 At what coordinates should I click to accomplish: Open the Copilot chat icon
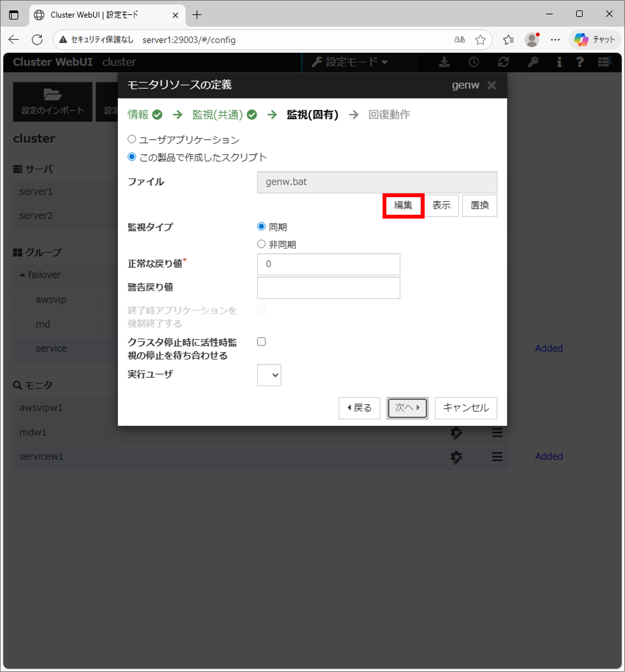click(595, 40)
